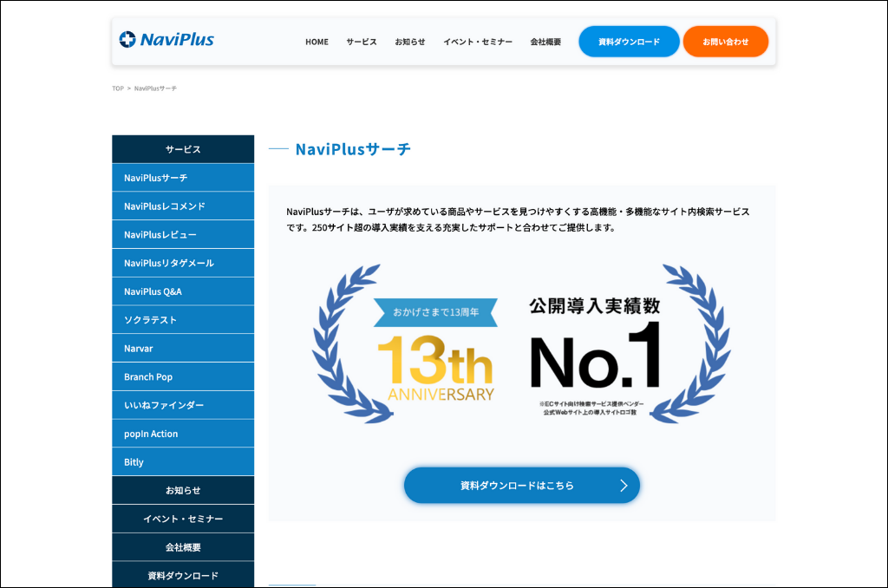Click the NaviPlus logo in header
This screenshot has height=588, width=888.
[166, 39]
